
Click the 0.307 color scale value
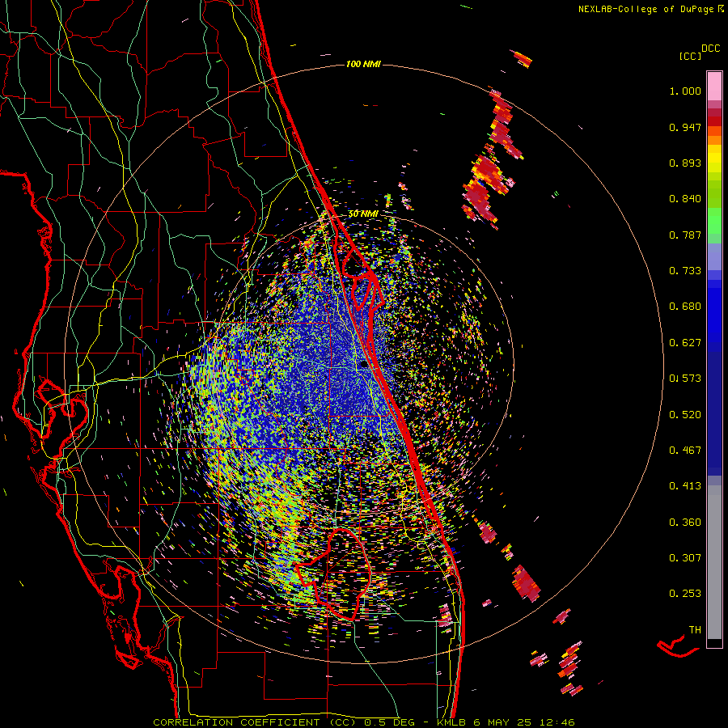685,558
